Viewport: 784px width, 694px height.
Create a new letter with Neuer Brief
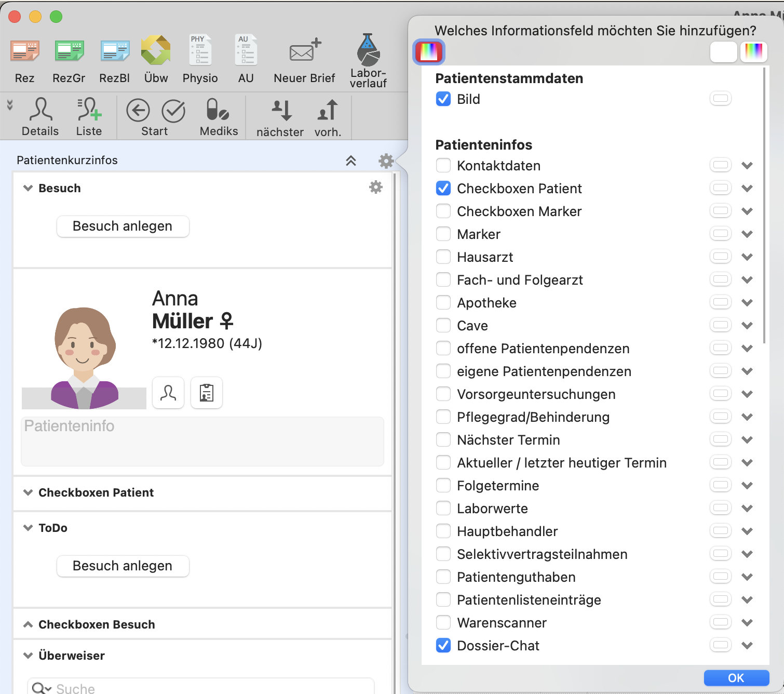(x=304, y=51)
